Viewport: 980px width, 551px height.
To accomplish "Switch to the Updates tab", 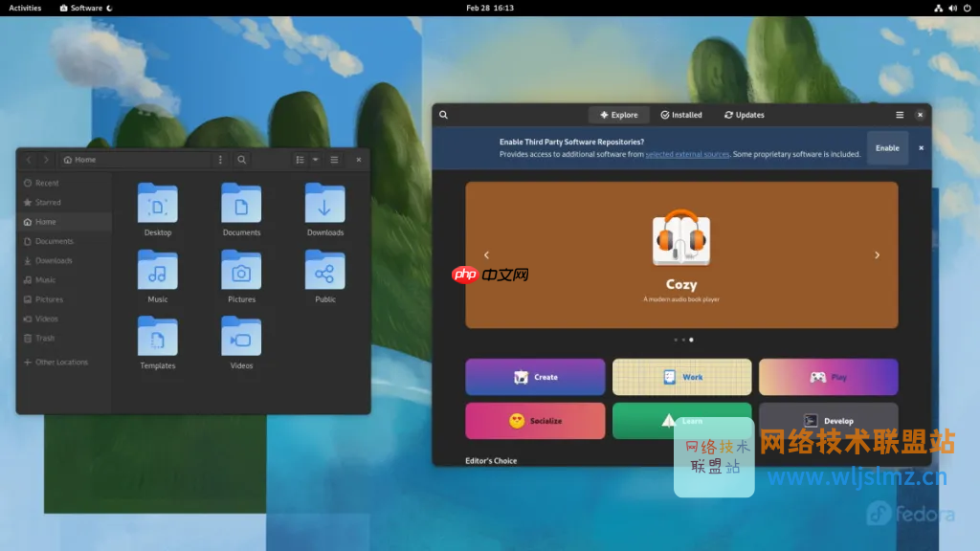I will pos(744,115).
